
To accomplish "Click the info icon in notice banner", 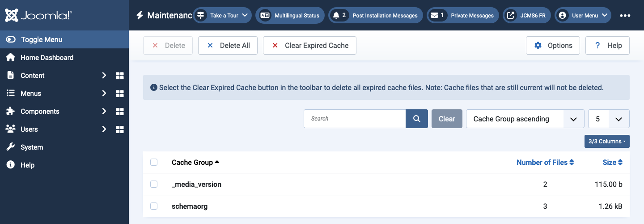I will [x=154, y=87].
